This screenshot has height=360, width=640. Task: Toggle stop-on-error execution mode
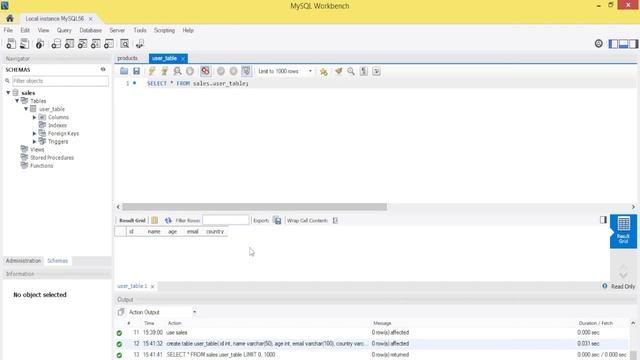[205, 71]
